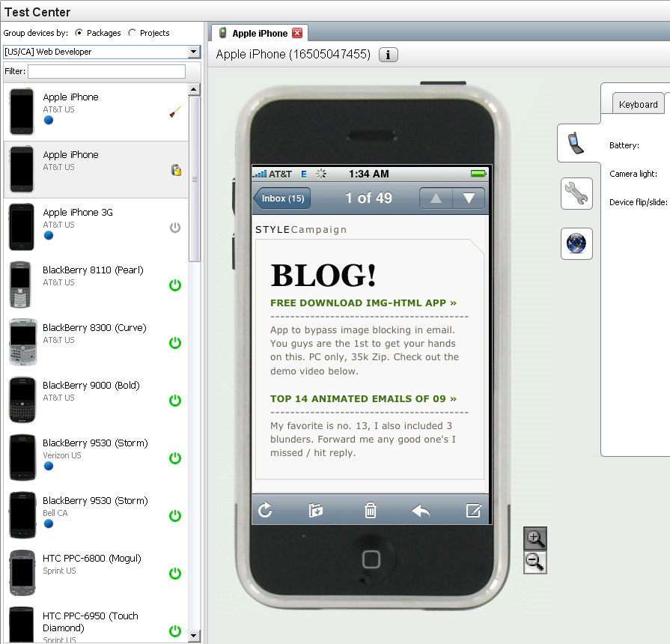This screenshot has width=670, height=644.
Task: Tap the refresh icon in iPhone mail
Action: point(265,511)
